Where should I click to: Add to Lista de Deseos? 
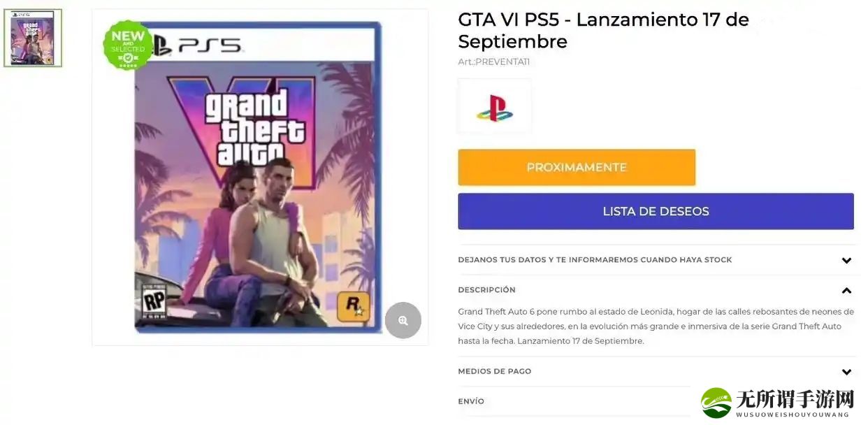point(656,211)
